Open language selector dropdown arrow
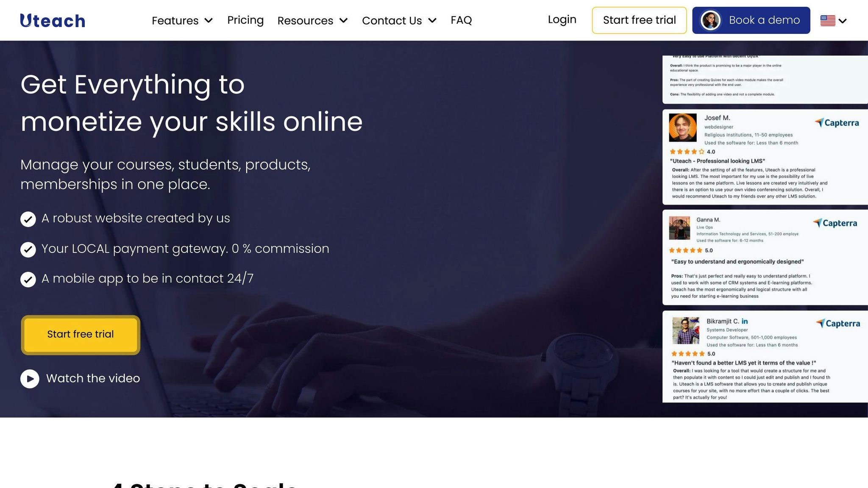Image resolution: width=868 pixels, height=488 pixels. click(x=843, y=21)
